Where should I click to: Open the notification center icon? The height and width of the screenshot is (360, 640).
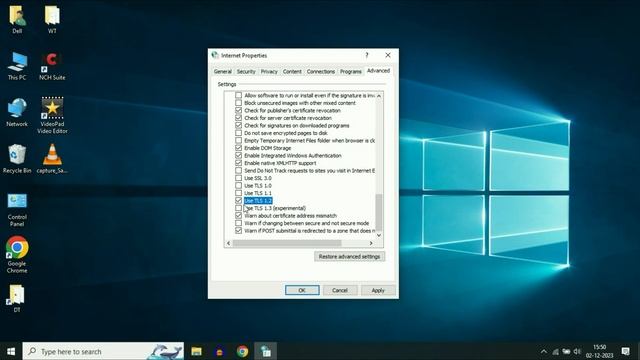point(625,351)
